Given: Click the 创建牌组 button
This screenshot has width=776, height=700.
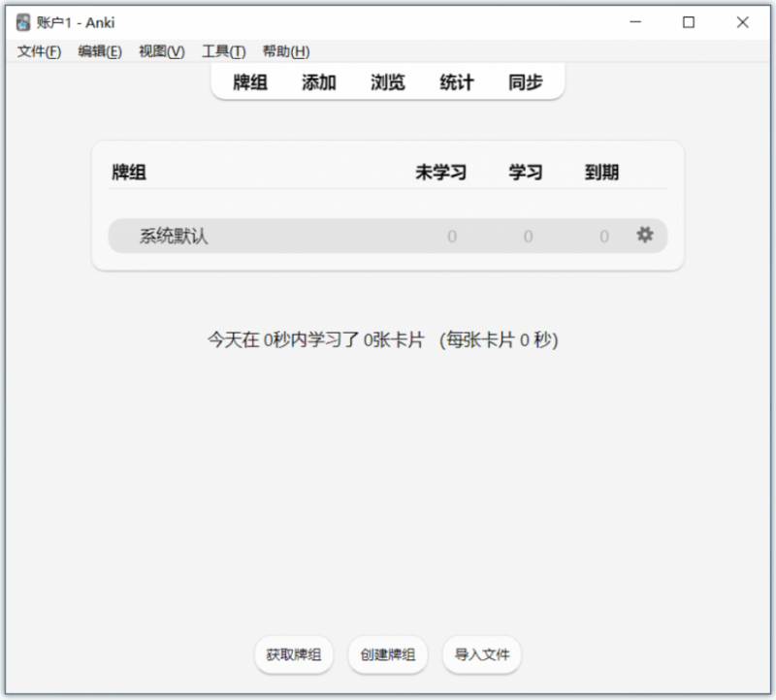Looking at the screenshot, I should click(x=388, y=654).
